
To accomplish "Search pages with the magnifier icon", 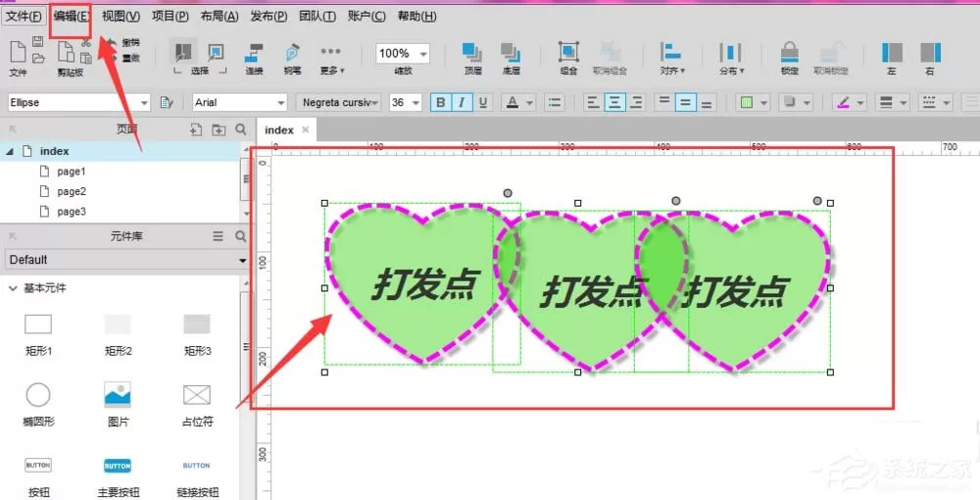I will pos(241,129).
